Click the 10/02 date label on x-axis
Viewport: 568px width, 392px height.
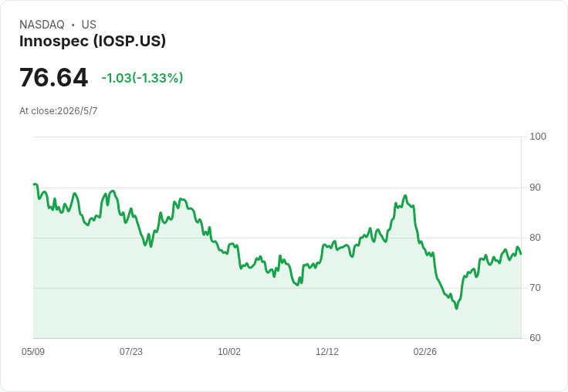point(229,352)
